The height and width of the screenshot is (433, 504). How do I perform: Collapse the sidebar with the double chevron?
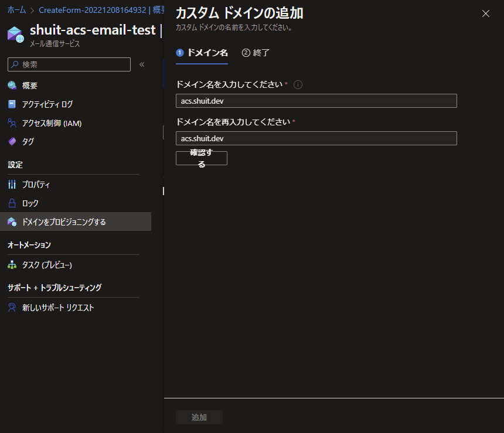pyautogui.click(x=142, y=64)
